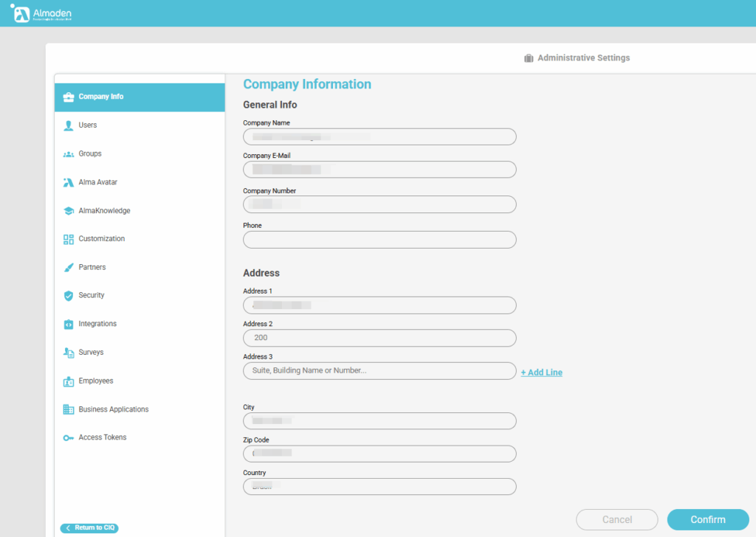
Task: Open the Surveys menu item
Action: pyautogui.click(x=91, y=353)
